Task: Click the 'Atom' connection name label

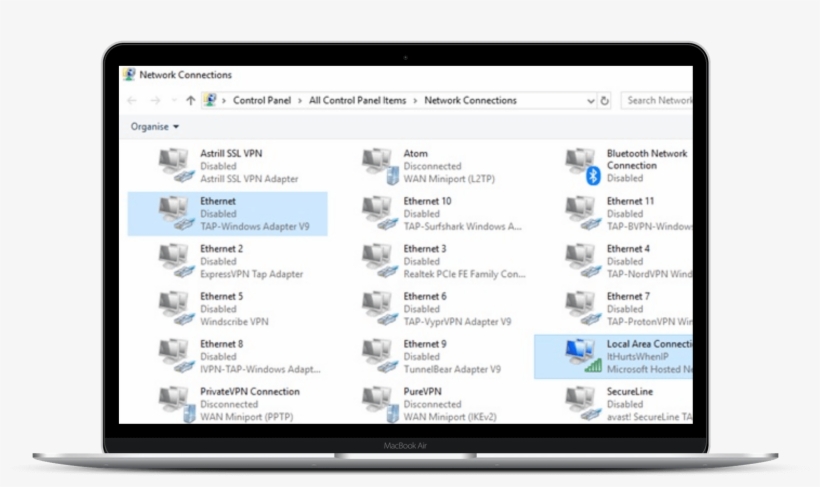Action: pos(415,153)
